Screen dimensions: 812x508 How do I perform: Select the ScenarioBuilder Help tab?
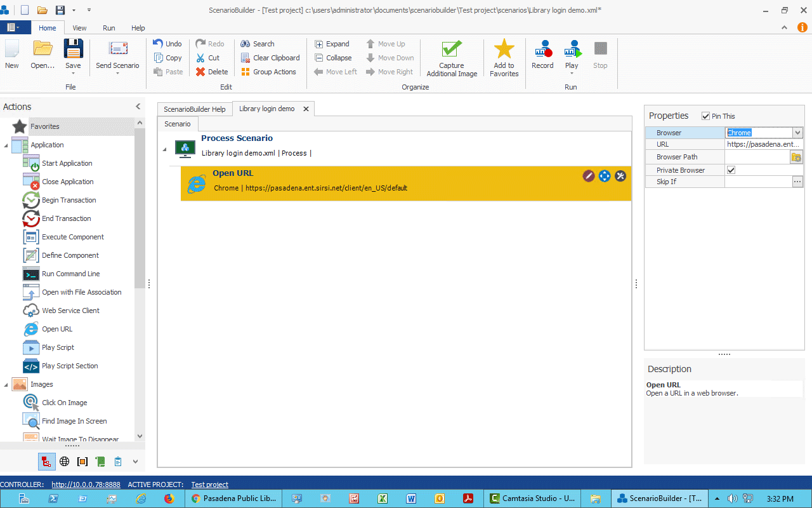[x=195, y=109]
